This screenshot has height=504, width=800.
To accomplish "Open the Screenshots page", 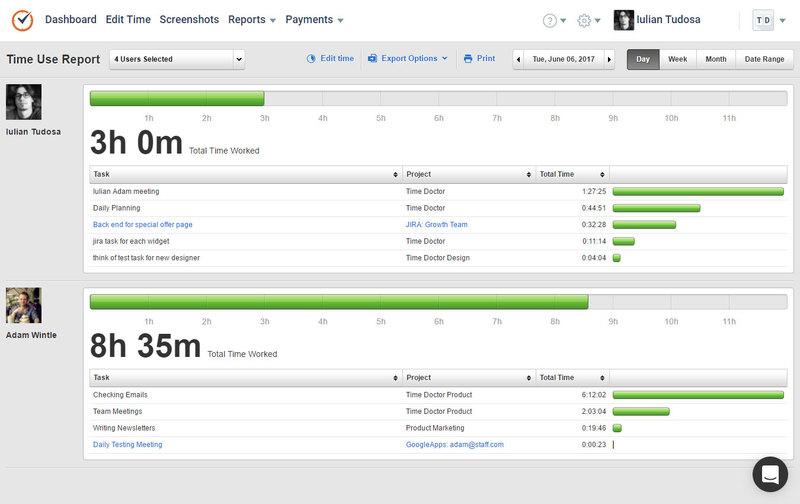I will (189, 20).
